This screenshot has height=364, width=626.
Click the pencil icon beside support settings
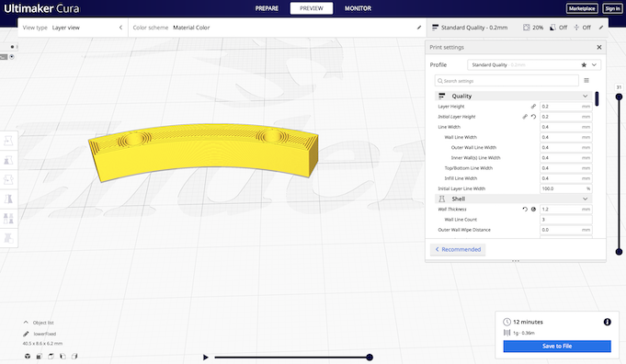tap(601, 28)
